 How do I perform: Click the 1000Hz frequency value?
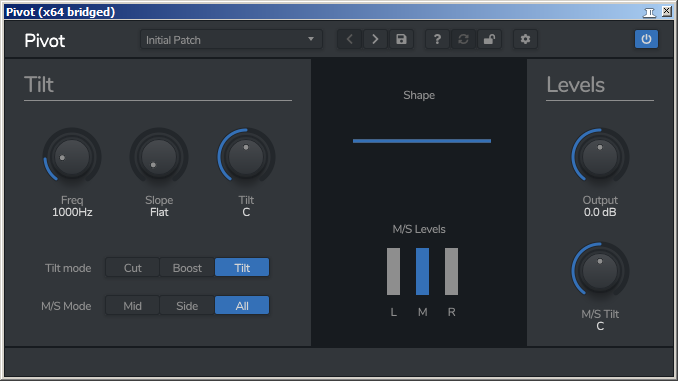point(72,212)
